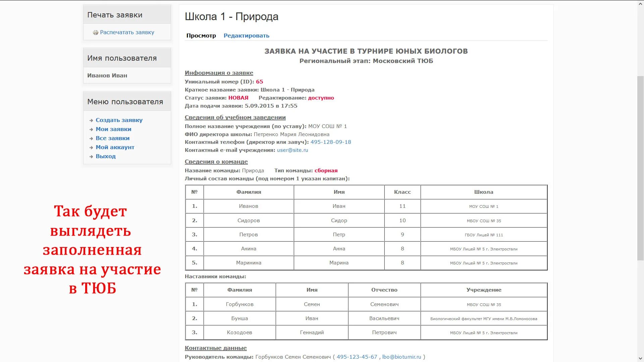Click team leader email lbo@bioturnir.ru
Viewport: 644px width, 362px height.
[401, 357]
